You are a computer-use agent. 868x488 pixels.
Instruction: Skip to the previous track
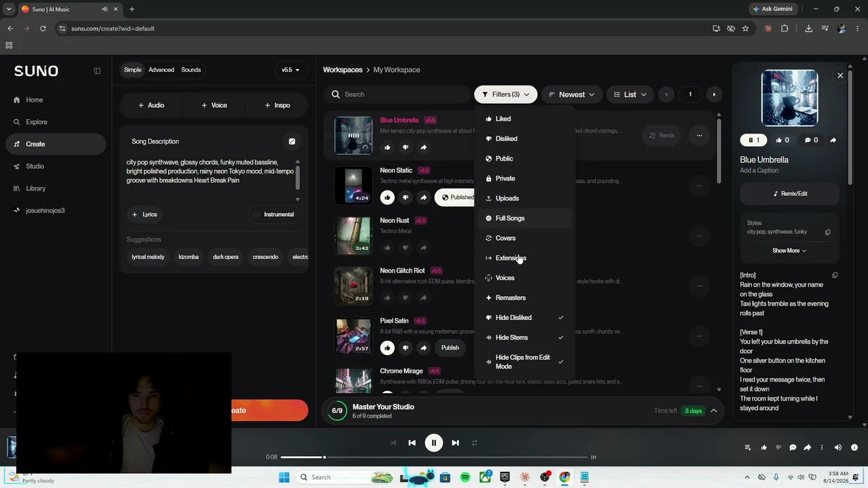click(412, 443)
